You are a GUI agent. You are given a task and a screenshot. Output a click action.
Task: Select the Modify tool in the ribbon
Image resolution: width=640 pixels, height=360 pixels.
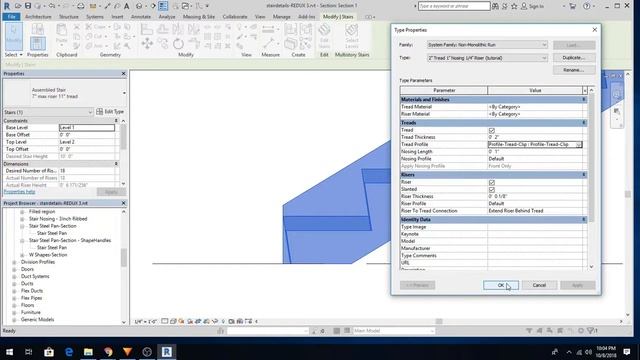13,36
